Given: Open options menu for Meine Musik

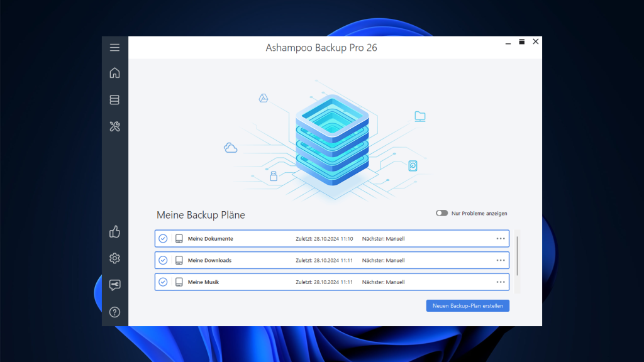Looking at the screenshot, I should [x=500, y=282].
